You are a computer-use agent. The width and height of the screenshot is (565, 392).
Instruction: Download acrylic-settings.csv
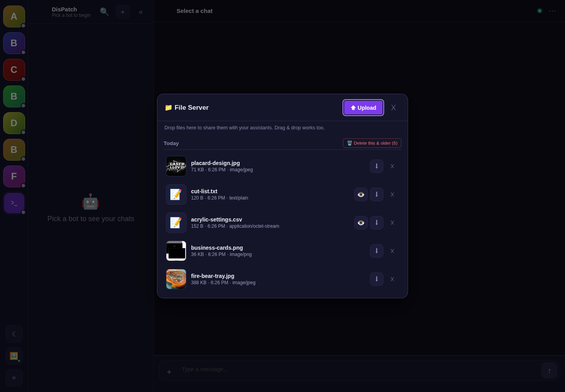[x=377, y=223]
